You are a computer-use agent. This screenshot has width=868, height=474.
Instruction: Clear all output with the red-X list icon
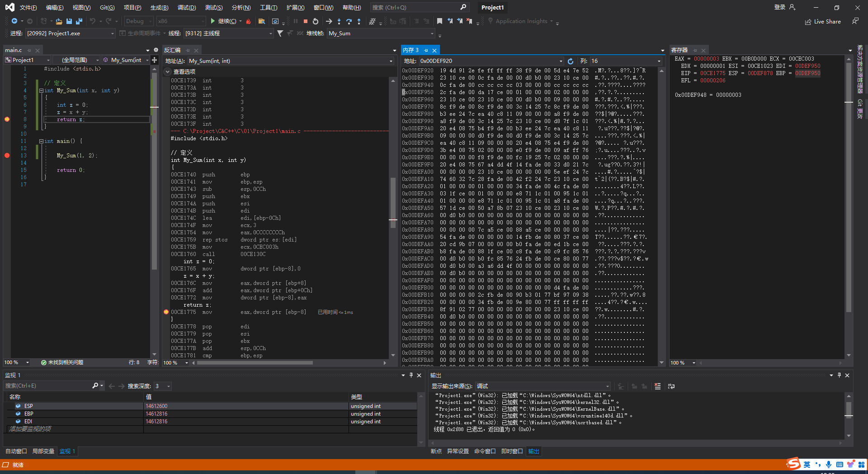[657, 386]
